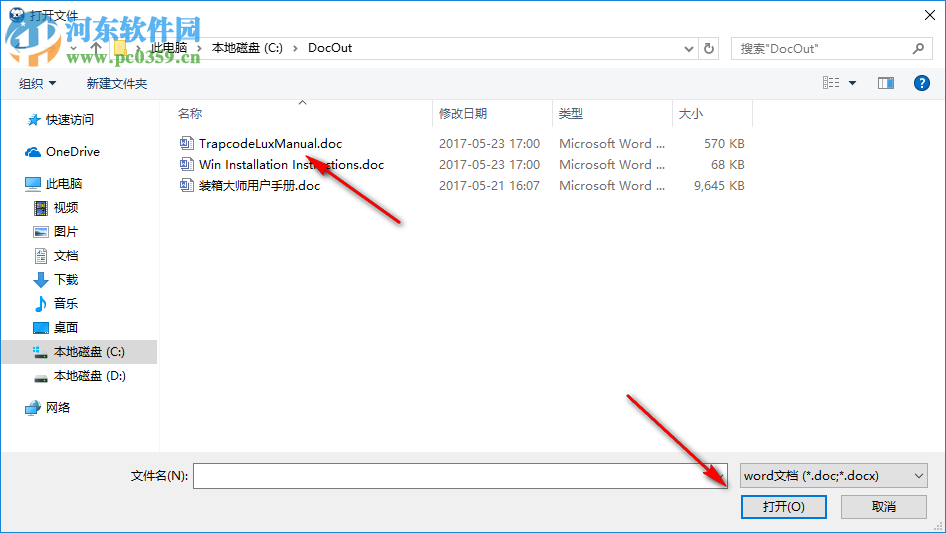Click the 2017-05-21 16:07 date cell
Image resolution: width=946 pixels, height=533 pixels.
pos(489,186)
